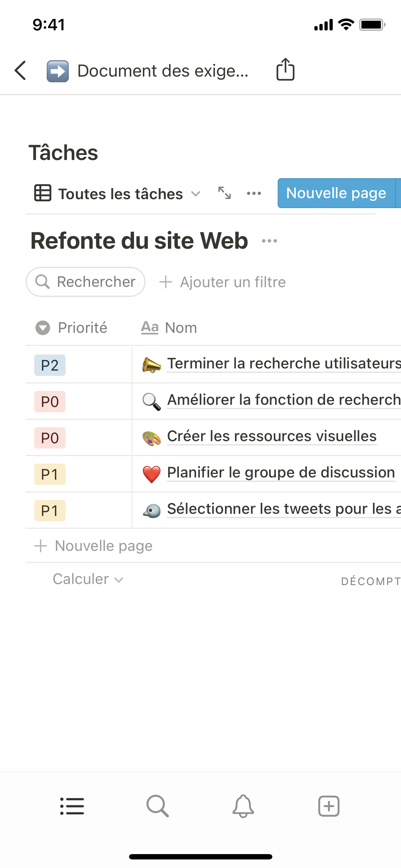Viewport: 401px width, 868px height.
Task: Open search from the bottom bar
Action: pyautogui.click(x=157, y=806)
